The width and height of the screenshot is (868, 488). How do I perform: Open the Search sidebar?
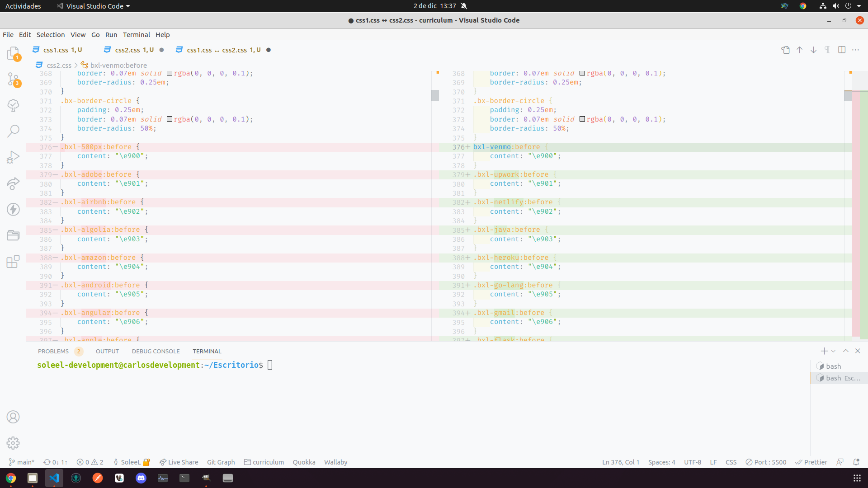point(13,131)
